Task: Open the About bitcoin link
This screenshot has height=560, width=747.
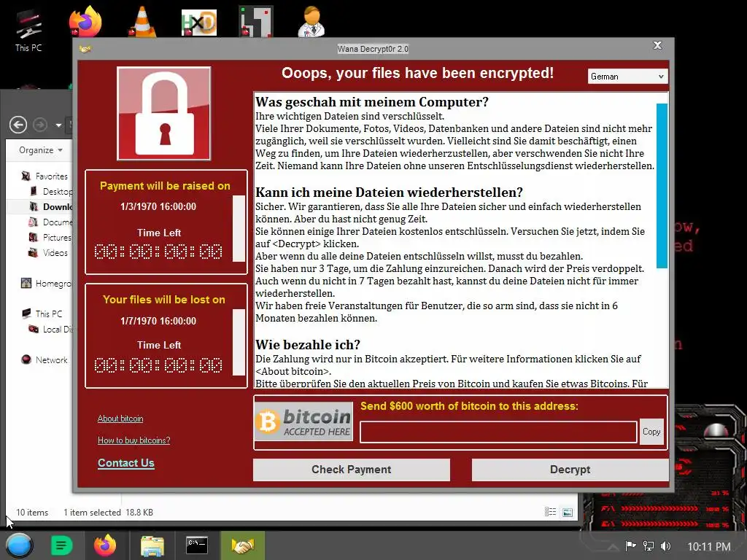Action: coord(120,419)
